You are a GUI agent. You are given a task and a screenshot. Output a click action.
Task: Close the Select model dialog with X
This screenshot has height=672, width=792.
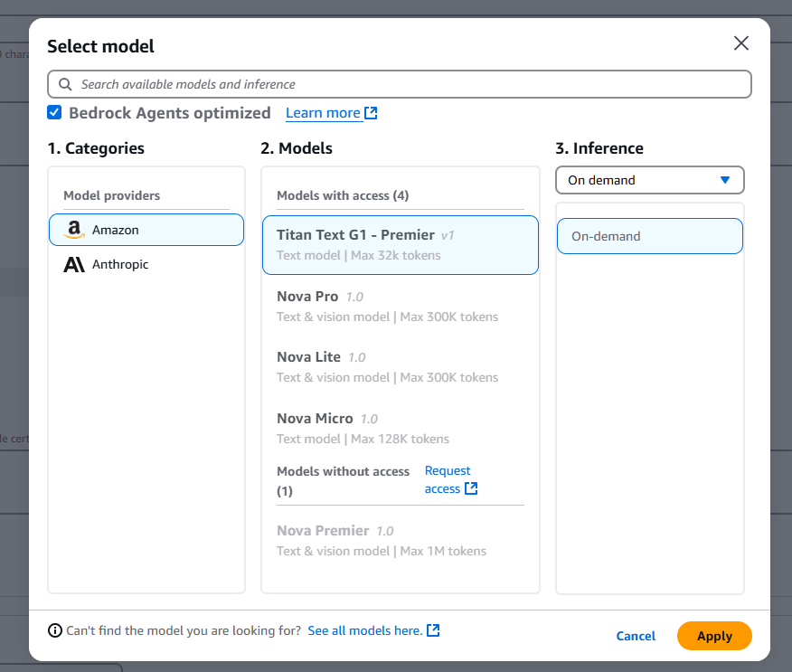click(x=740, y=43)
